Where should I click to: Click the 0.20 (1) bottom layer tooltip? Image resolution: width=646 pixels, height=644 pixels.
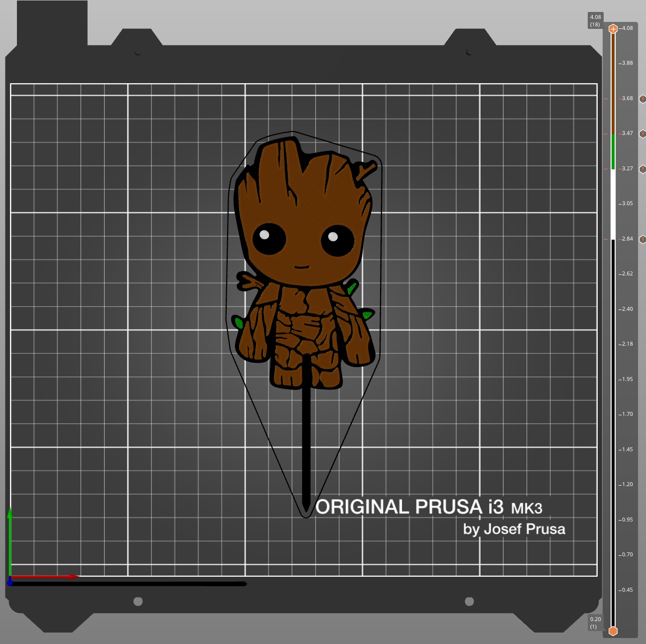595,623
